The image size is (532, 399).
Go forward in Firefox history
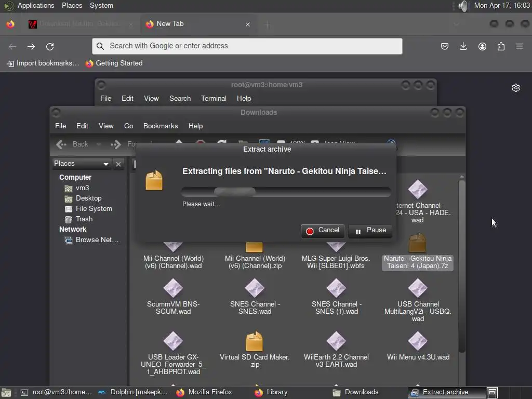coord(31,46)
